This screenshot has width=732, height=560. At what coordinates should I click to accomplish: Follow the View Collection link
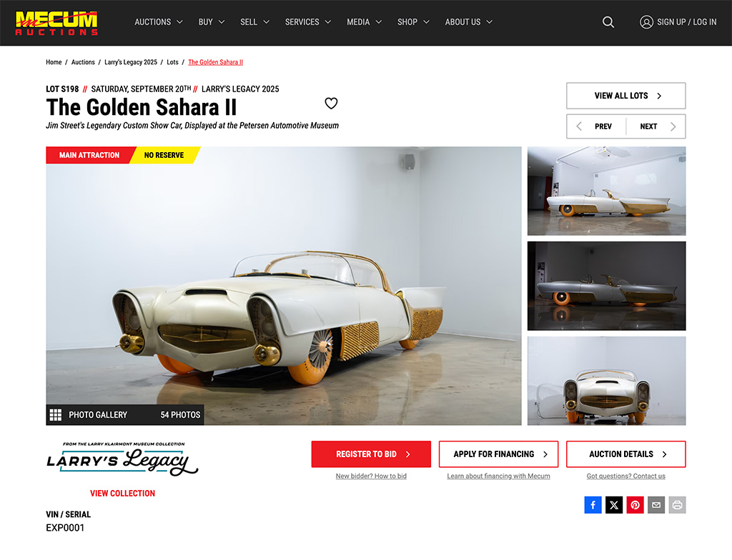tap(122, 494)
